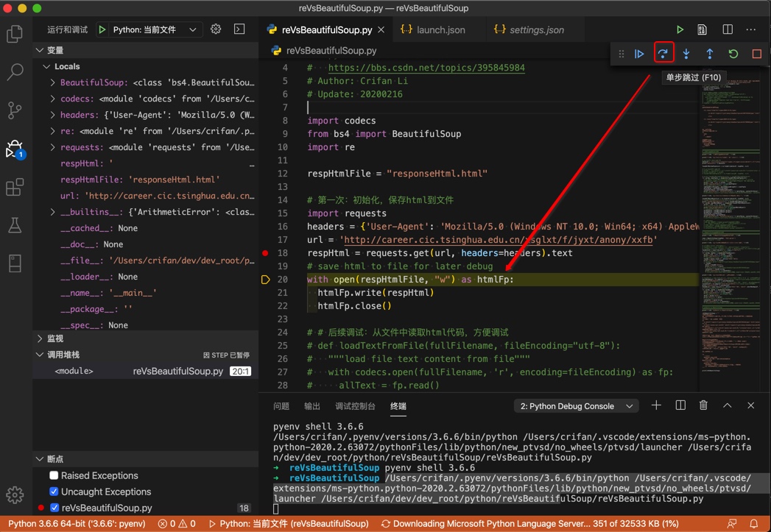771x532 pixels.
Task: Click Step Out in the debug toolbar
Action: click(x=710, y=54)
